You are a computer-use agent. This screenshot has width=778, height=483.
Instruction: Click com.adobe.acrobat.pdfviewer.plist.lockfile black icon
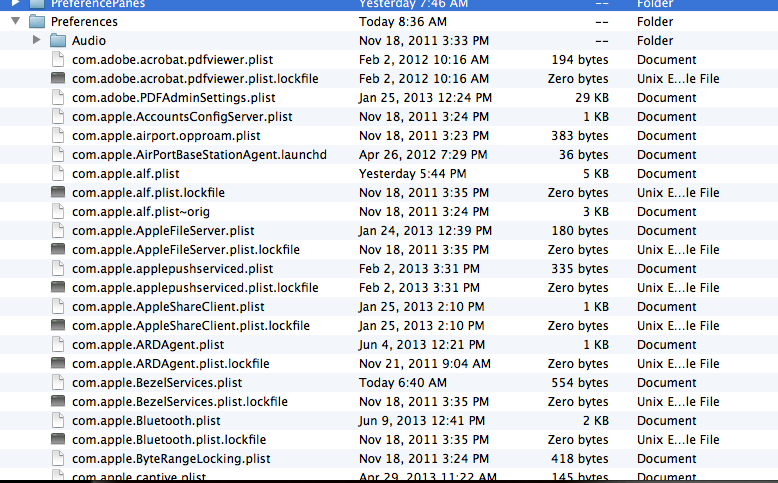58,78
